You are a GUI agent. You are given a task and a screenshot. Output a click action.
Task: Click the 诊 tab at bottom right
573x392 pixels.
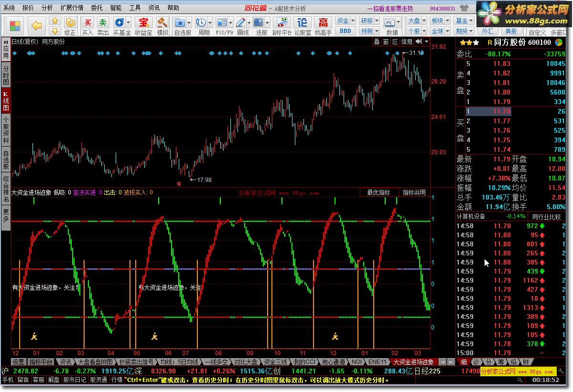(x=476, y=362)
